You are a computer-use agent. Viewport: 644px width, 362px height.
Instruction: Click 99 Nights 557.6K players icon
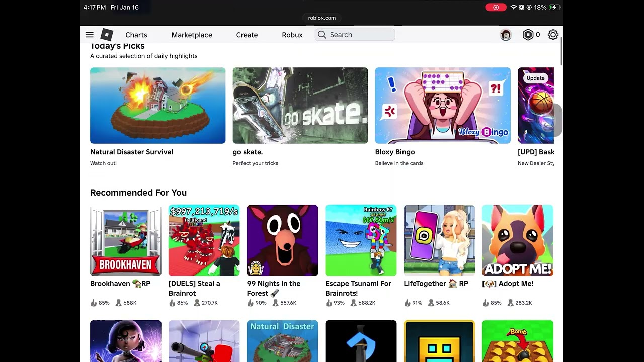[275, 303]
